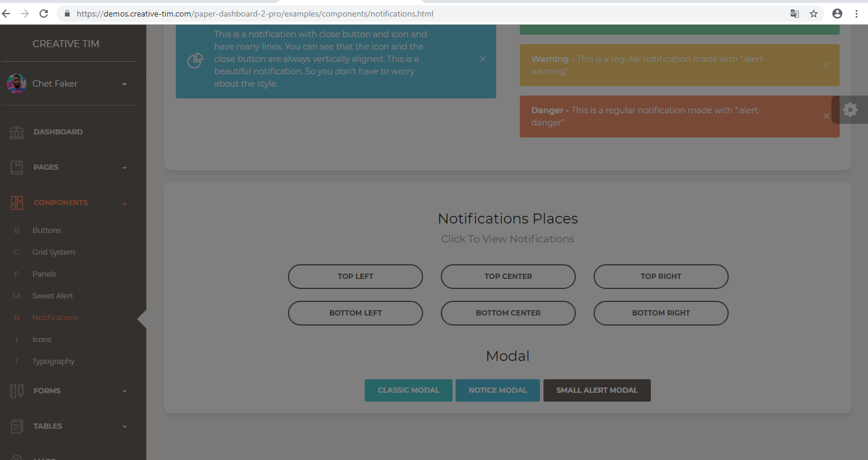Viewport: 868px width, 460px height.
Task: Collapse the Components menu
Action: click(124, 202)
